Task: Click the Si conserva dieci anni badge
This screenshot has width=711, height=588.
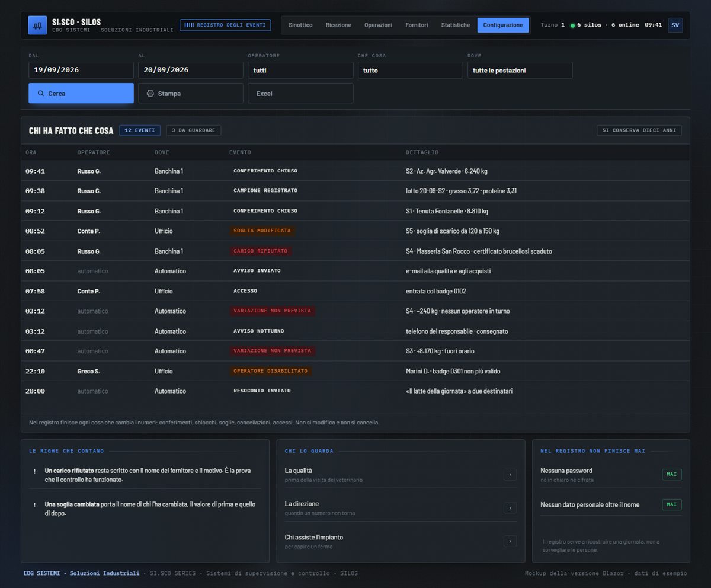Action: (639, 130)
